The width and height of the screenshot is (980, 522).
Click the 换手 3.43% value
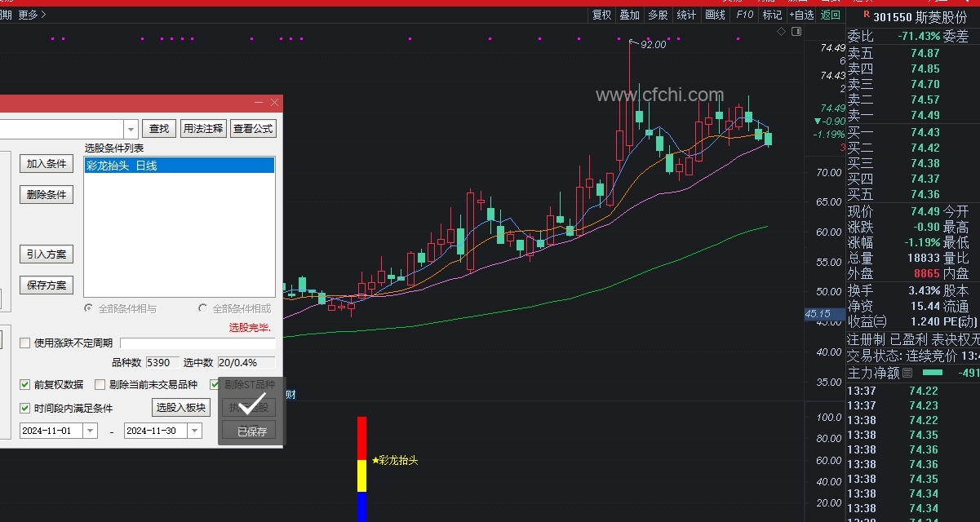coord(924,290)
